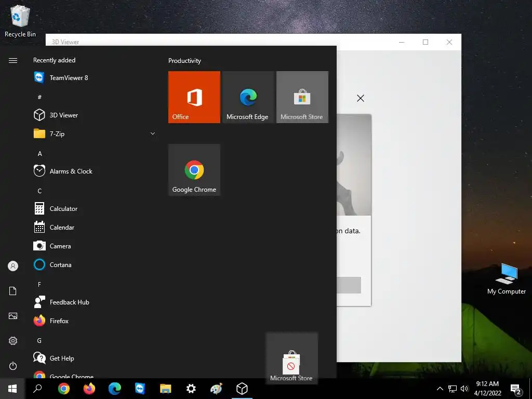Viewport: 532px width, 399px height.
Task: Select the My Computer desktop icon
Action: [x=506, y=279]
